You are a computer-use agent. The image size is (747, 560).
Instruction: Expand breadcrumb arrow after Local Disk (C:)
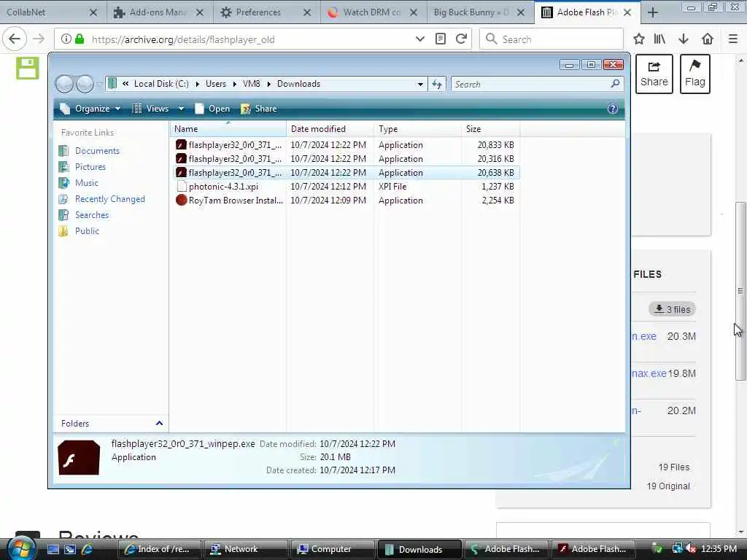tap(197, 84)
